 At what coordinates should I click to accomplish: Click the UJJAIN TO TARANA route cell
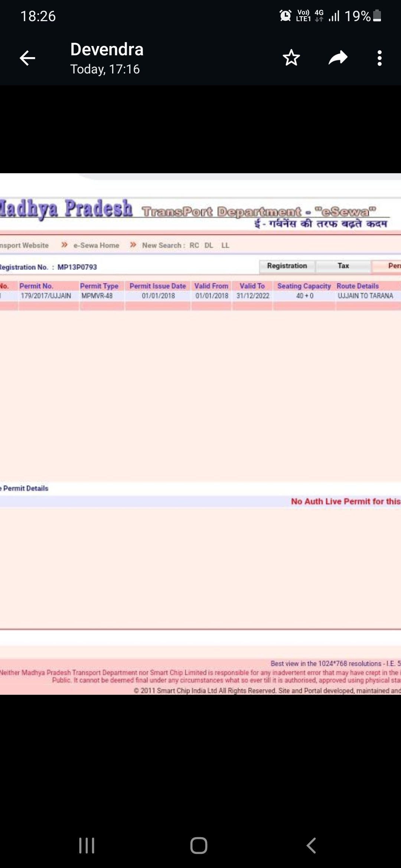coord(365,296)
